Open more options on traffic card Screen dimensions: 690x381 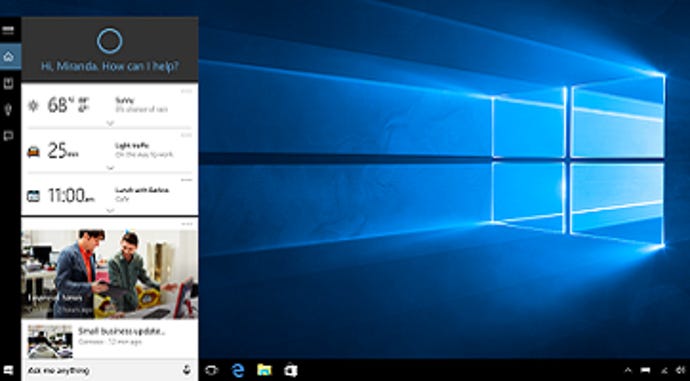187,135
